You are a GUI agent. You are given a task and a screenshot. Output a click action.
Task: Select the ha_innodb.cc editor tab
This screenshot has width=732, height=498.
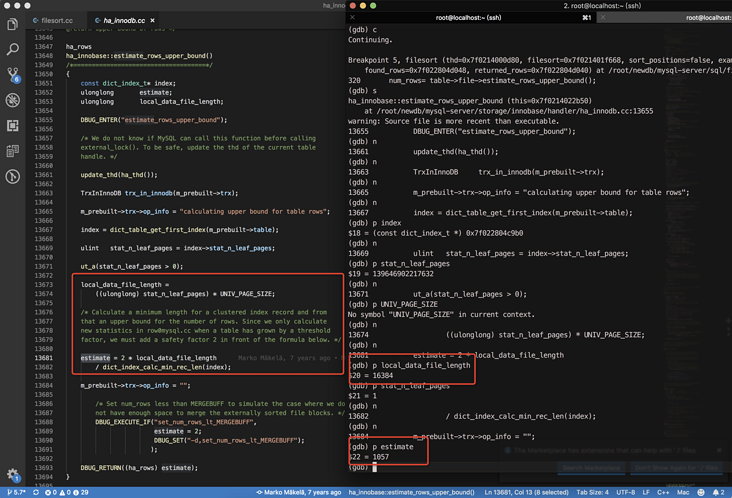pyautogui.click(x=124, y=20)
